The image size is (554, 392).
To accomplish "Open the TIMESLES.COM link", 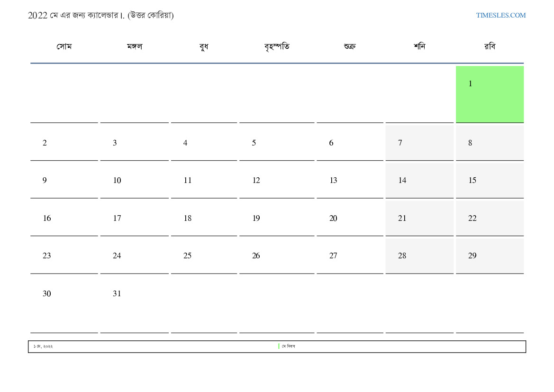I will coord(500,15).
